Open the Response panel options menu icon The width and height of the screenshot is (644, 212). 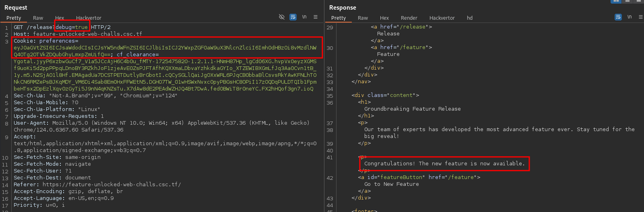pos(641,17)
